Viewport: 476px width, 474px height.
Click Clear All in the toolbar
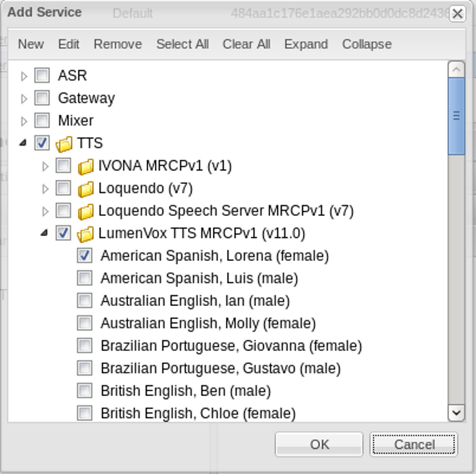pos(247,44)
